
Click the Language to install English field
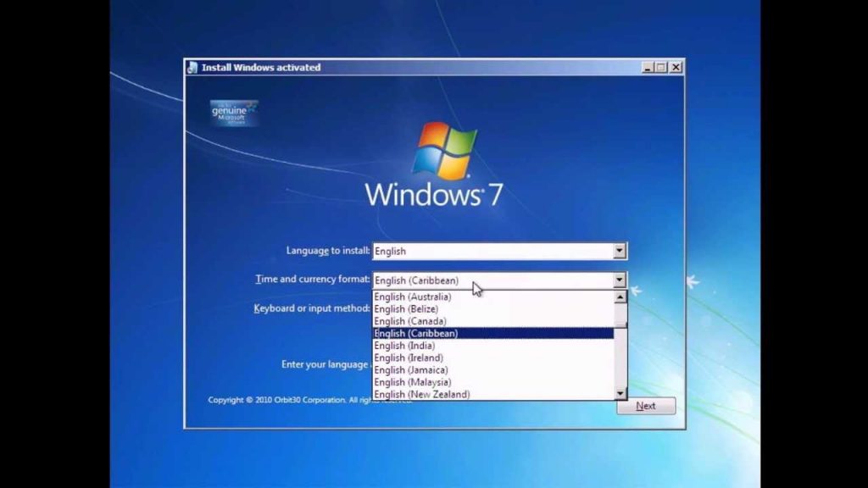click(492, 251)
